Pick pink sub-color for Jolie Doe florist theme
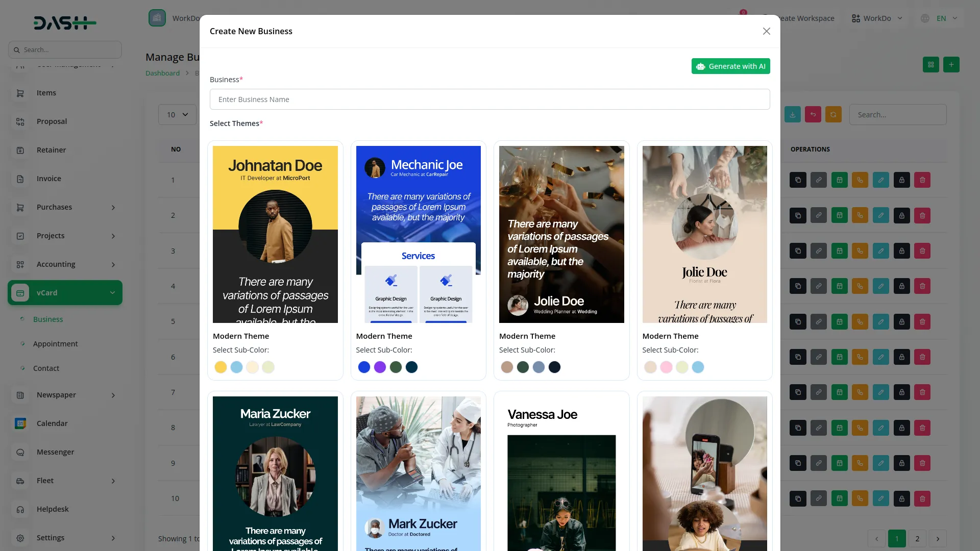Screen dimensions: 980x551 pos(666,367)
